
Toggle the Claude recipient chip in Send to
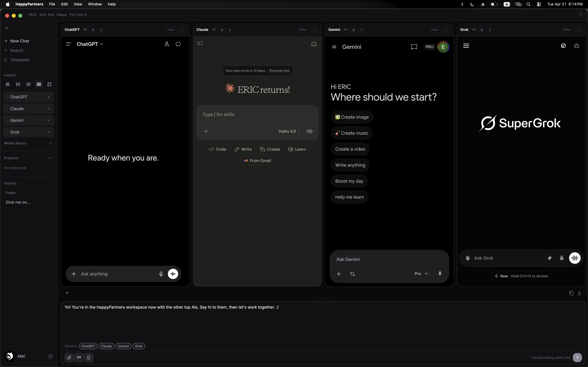(106, 346)
